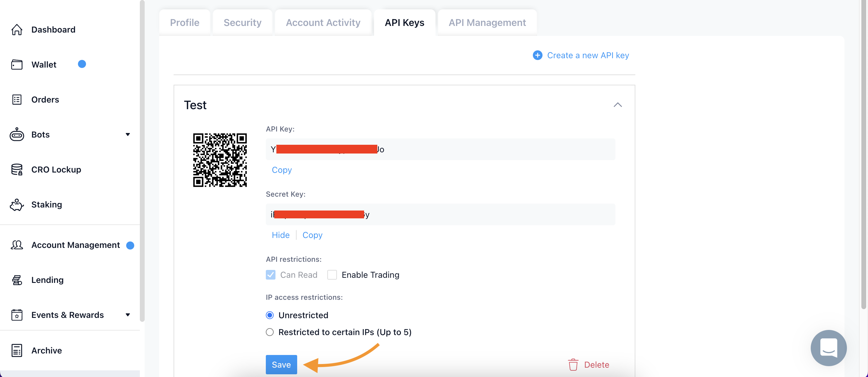Click the API key QR code

(220, 160)
